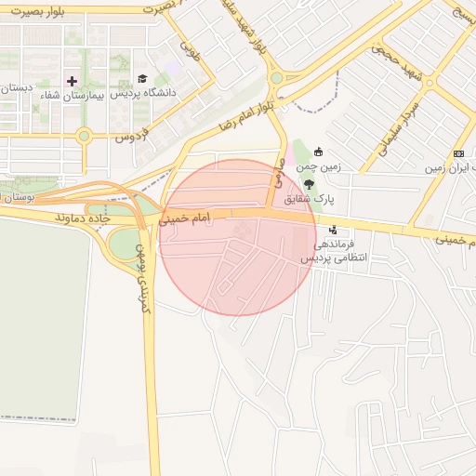Click the پارک شقایق place name
The image size is (476, 476).
[x=310, y=199]
